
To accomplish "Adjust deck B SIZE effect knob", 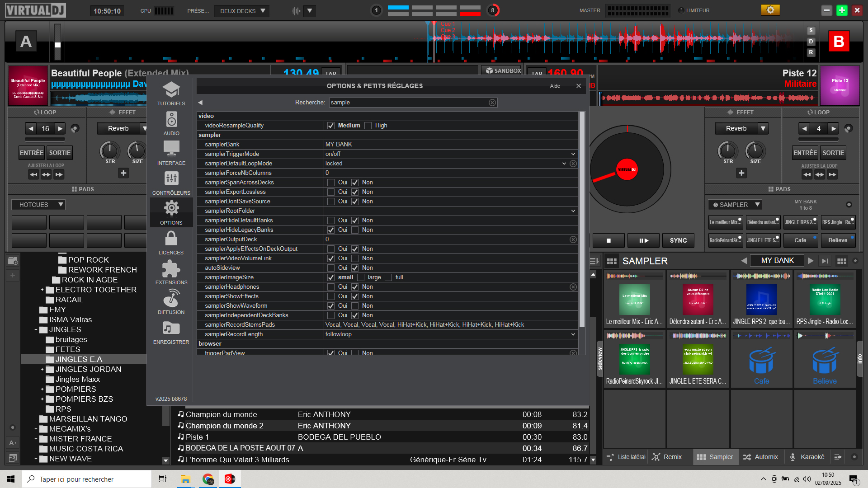I will pos(755,150).
